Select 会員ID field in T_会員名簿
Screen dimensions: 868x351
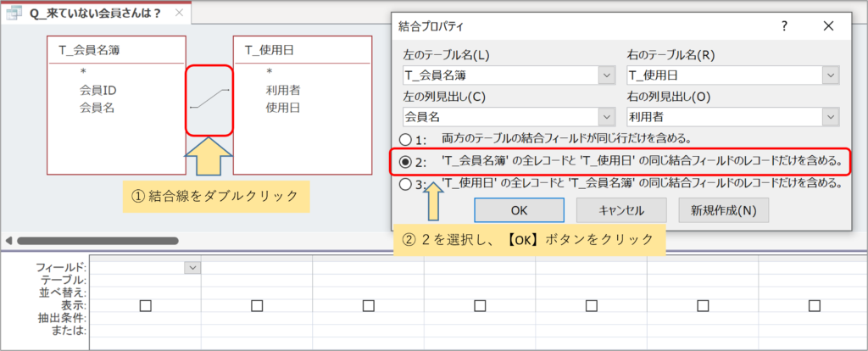[98, 90]
